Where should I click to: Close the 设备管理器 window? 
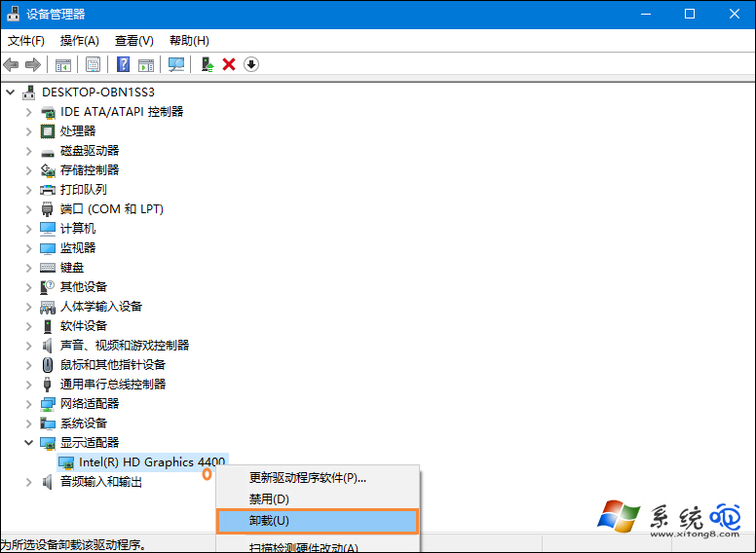(734, 14)
